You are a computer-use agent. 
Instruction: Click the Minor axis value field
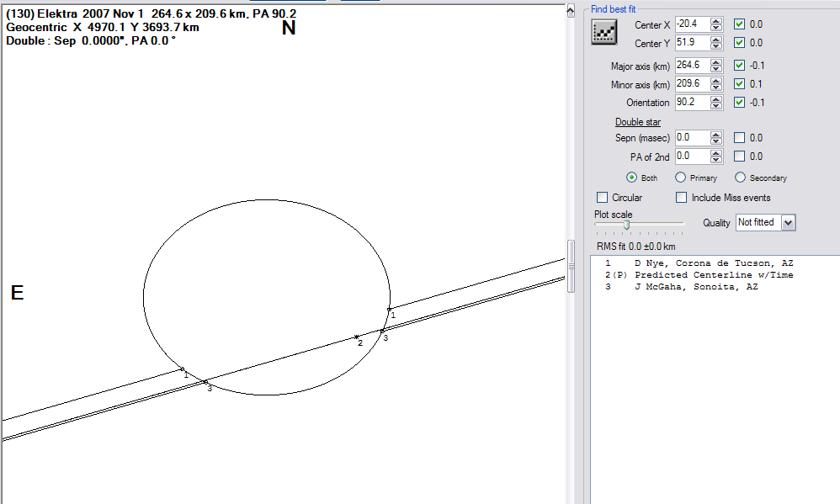(692, 84)
